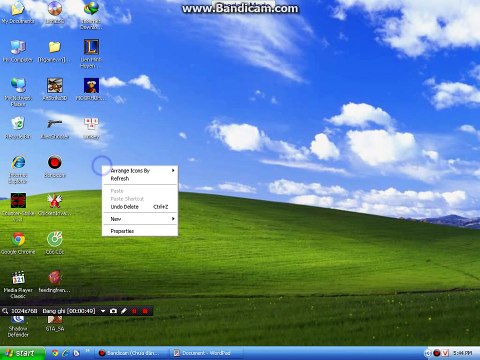The width and height of the screenshot is (480, 360).
Task: Switch to the Bandicam taskbar button
Action: tap(132, 353)
